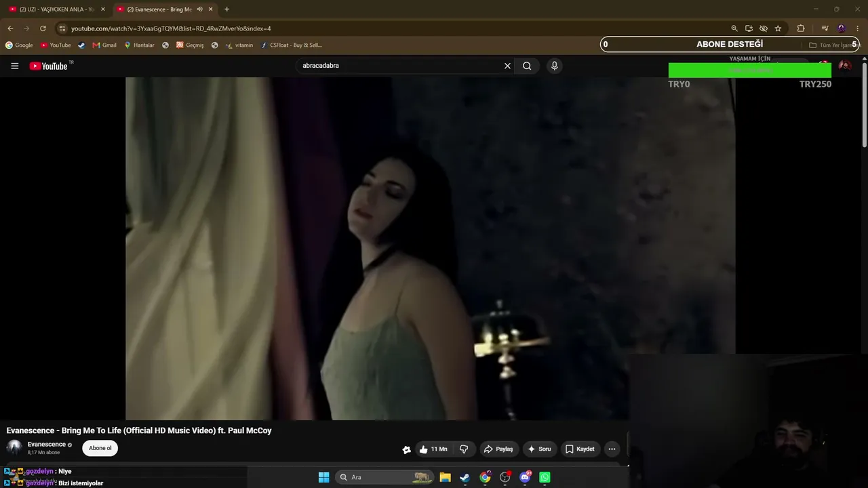Go back using the browser back arrow
The width and height of the screenshot is (868, 488).
tap(10, 28)
